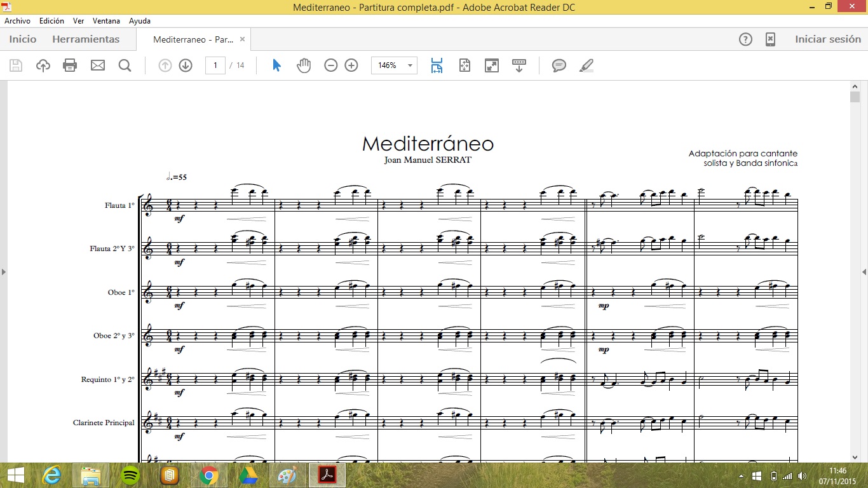The height and width of the screenshot is (488, 868).
Task: Click the Clarinete Principal staff label
Action: pos(104,423)
